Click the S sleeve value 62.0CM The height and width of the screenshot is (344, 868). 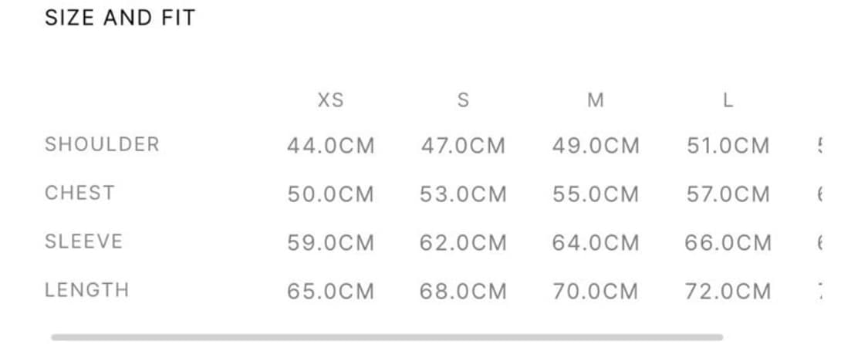point(463,243)
